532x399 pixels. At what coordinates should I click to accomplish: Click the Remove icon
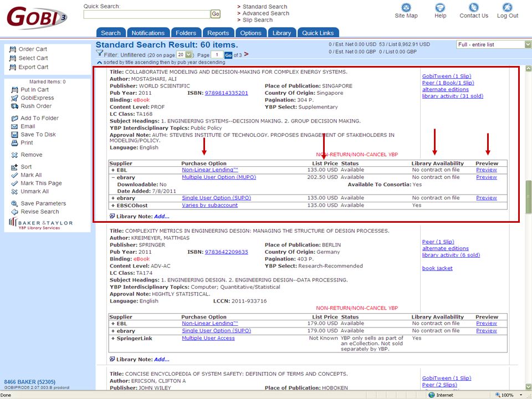pyautogui.click(x=14, y=155)
